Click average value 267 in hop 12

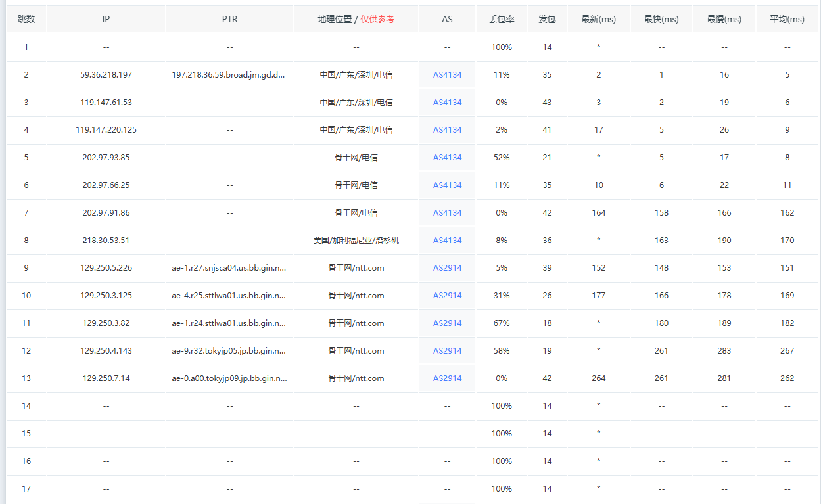click(x=787, y=351)
